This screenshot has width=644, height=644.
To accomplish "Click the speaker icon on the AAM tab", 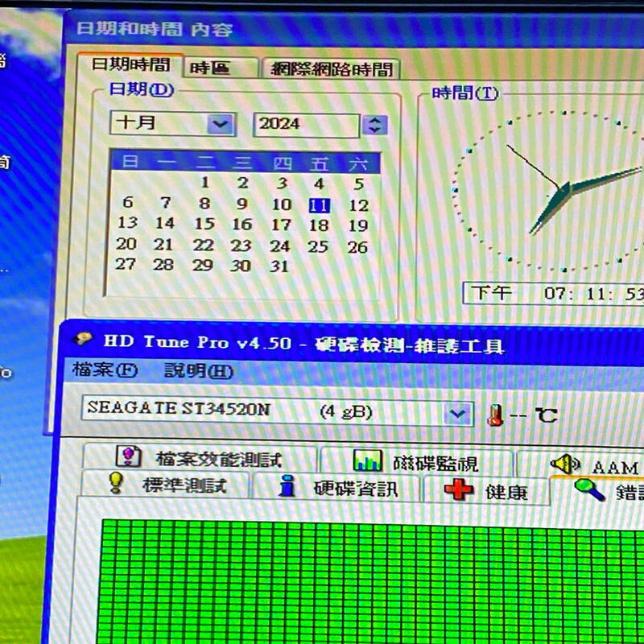I will pyautogui.click(x=567, y=463).
